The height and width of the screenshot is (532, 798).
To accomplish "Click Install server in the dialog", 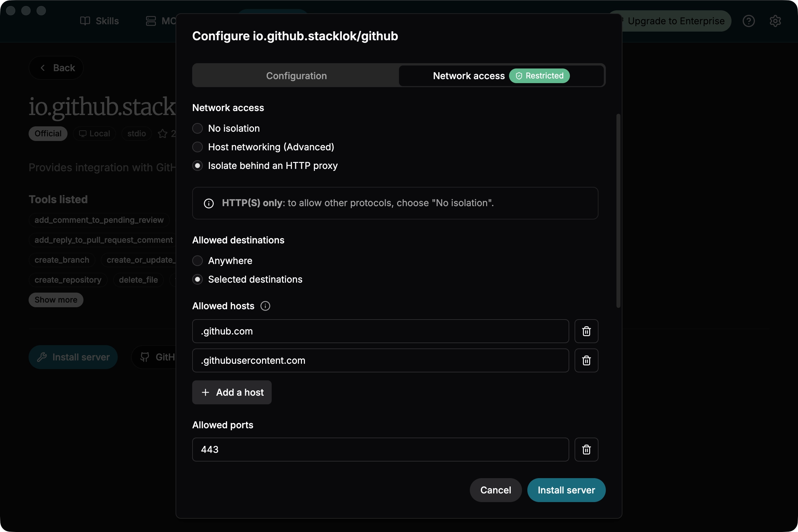I will (566, 490).
